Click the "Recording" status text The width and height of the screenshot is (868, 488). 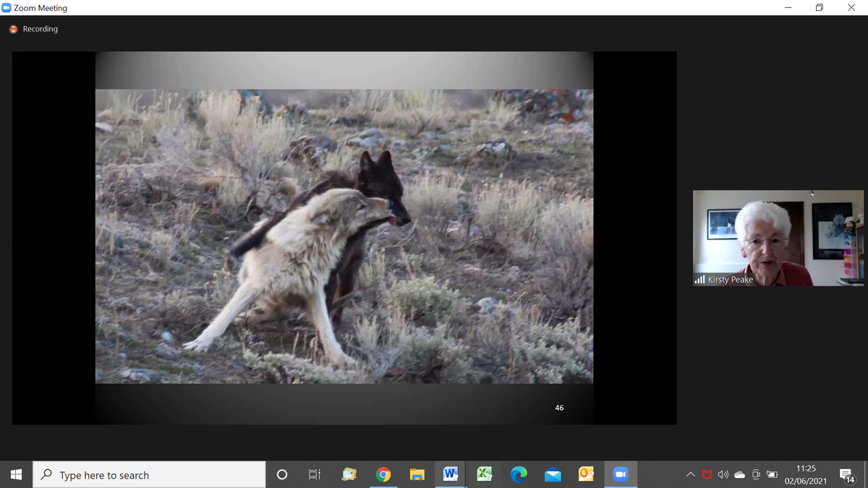click(x=41, y=29)
